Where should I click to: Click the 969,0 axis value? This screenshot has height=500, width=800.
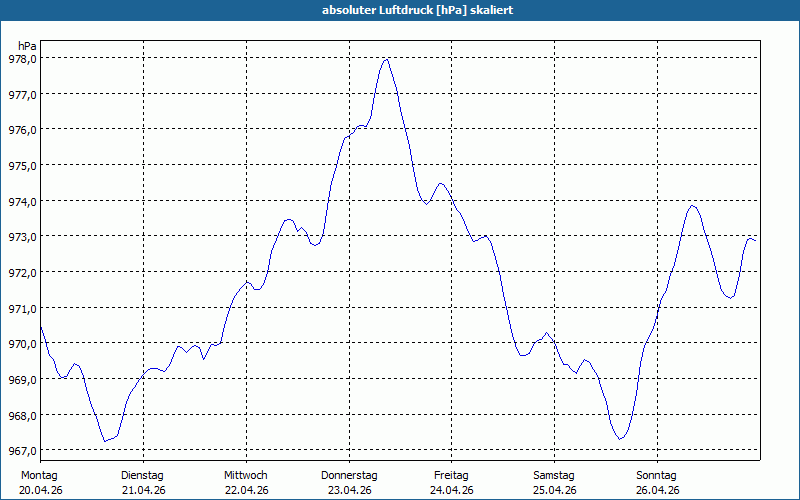pos(22,380)
